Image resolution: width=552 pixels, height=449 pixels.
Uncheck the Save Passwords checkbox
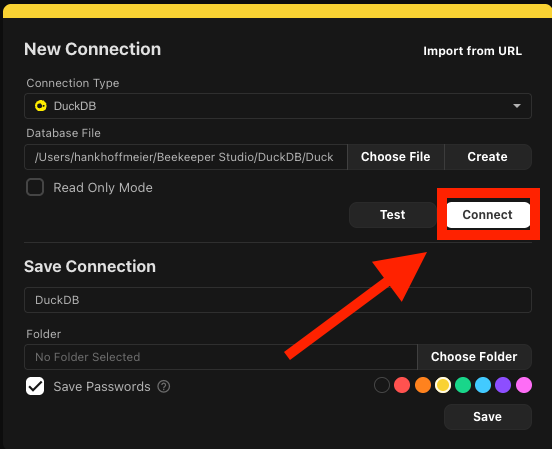[35, 386]
